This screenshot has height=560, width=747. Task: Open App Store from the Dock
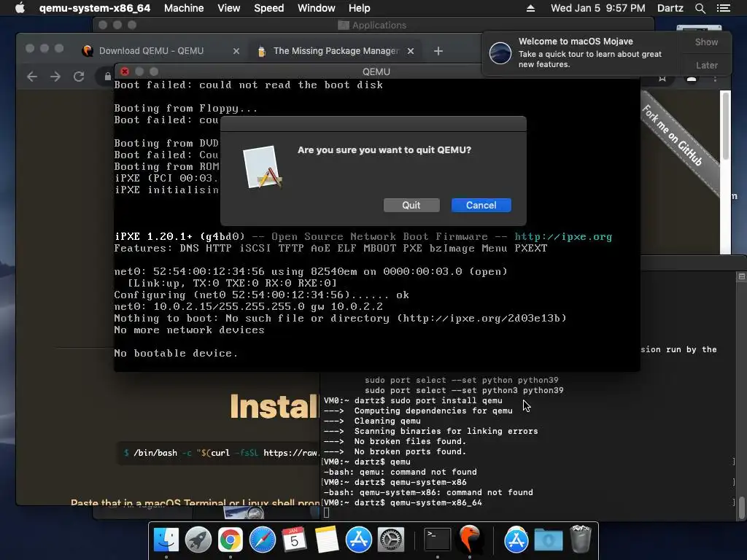tap(359, 540)
